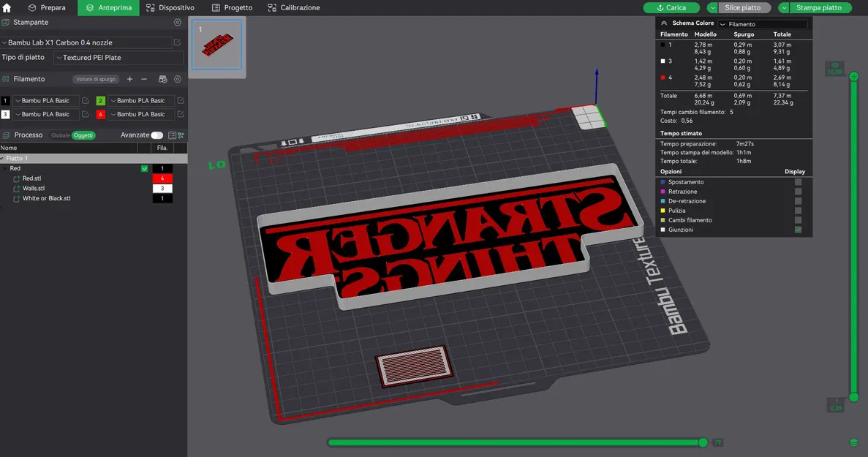
Task: Click the vertical layer slider bottom handle
Action: tap(854, 397)
